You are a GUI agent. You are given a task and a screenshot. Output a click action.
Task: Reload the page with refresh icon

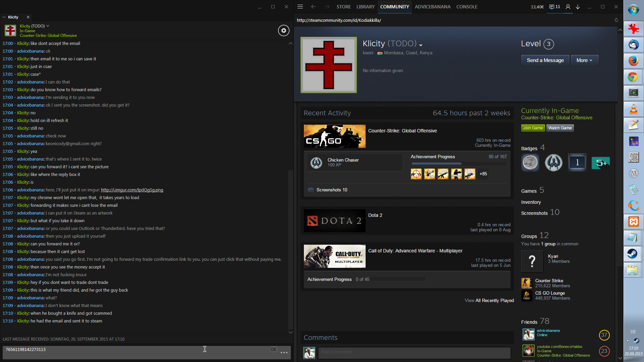(616, 20)
